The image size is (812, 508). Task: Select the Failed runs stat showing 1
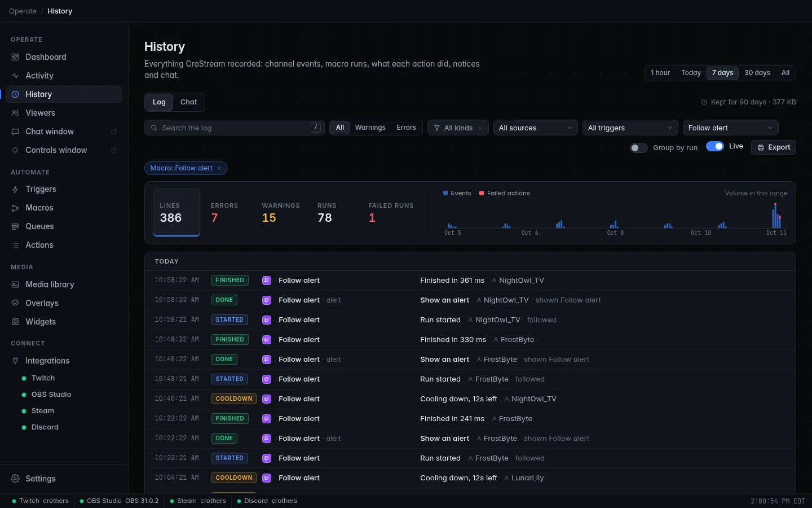(391, 213)
